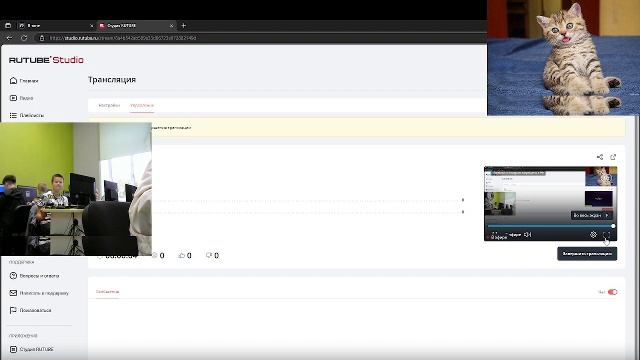The height and width of the screenshot is (360, 640).
Task: Reload the browser page
Action: (x=24, y=38)
